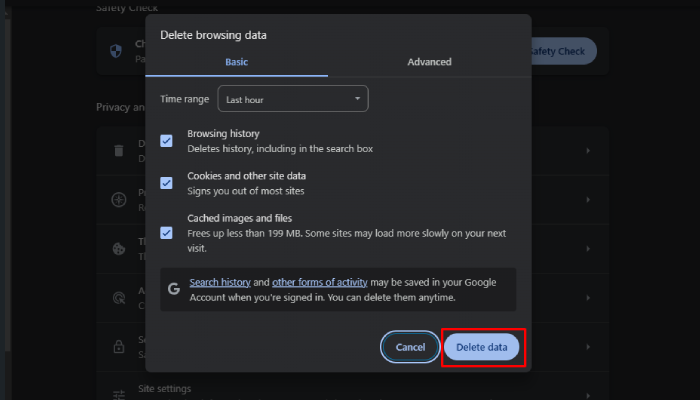Uncheck Cookies and other site data checkbox
This screenshot has height=400, width=700.
[x=166, y=183]
